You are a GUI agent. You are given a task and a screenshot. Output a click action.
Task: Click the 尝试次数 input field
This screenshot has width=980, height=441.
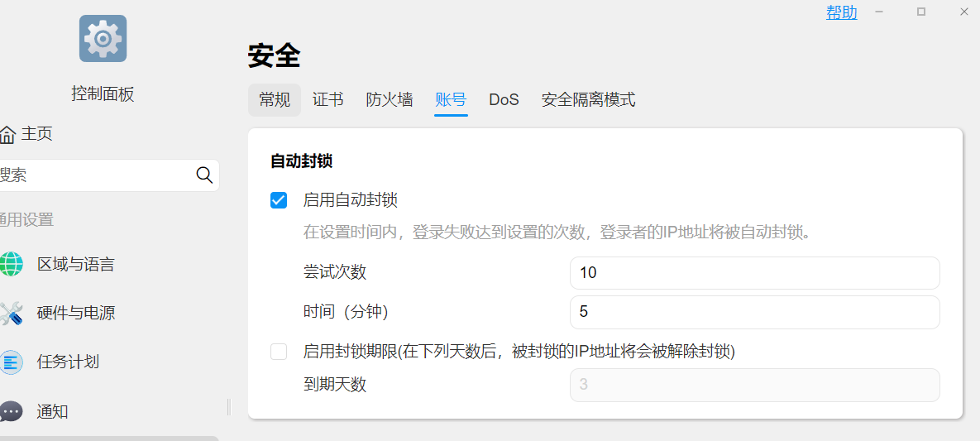click(x=754, y=273)
